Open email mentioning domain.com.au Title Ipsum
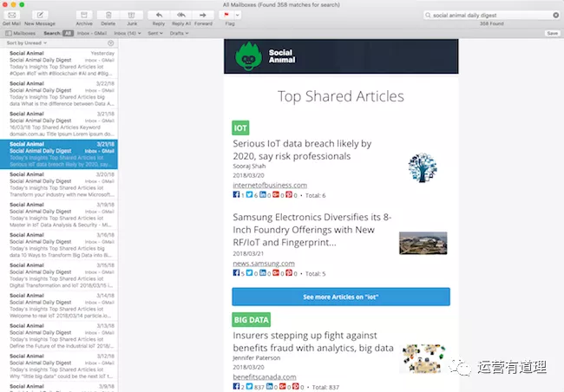This screenshot has width=564, height=392. (x=59, y=124)
